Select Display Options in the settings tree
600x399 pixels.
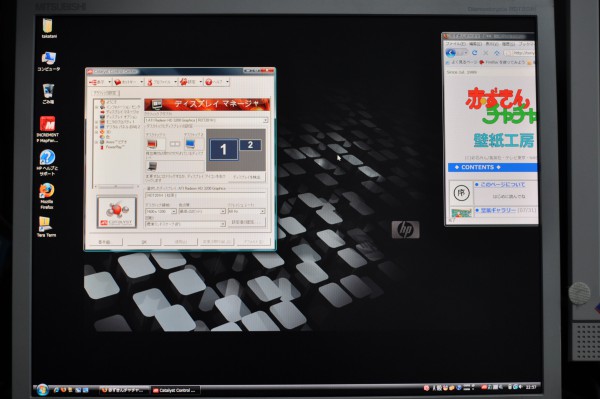(120, 117)
